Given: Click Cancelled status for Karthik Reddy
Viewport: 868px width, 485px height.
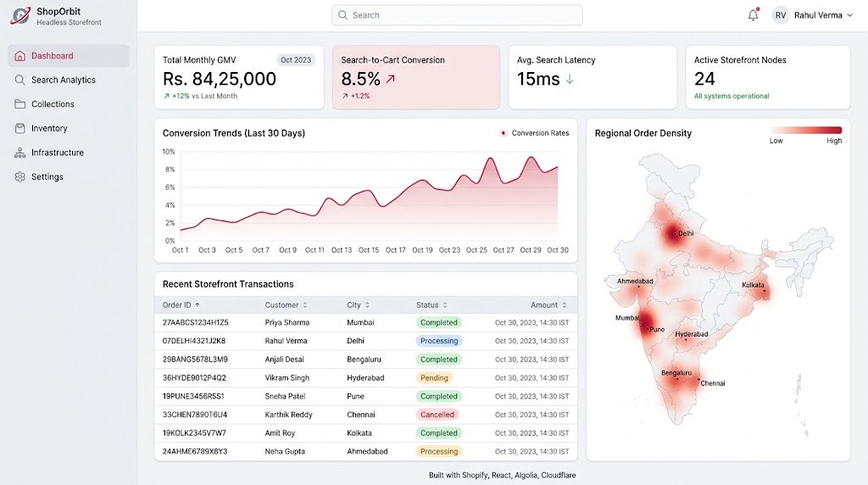Looking at the screenshot, I should tap(437, 415).
